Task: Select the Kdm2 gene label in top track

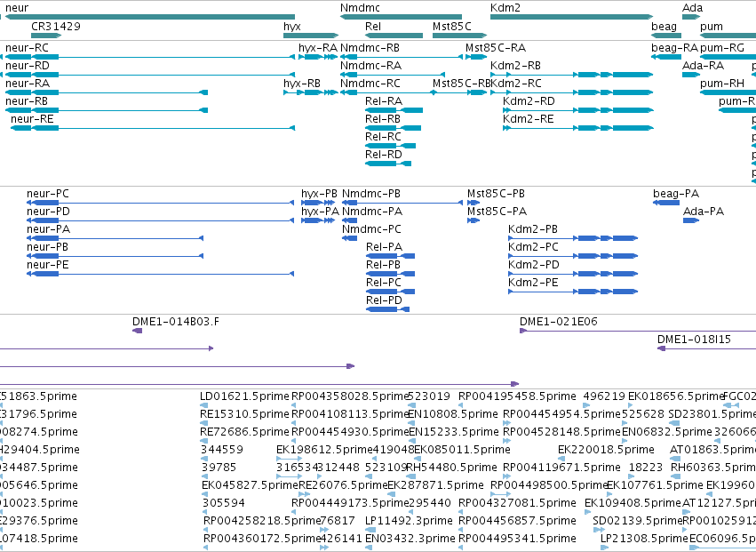Action: 505,8
